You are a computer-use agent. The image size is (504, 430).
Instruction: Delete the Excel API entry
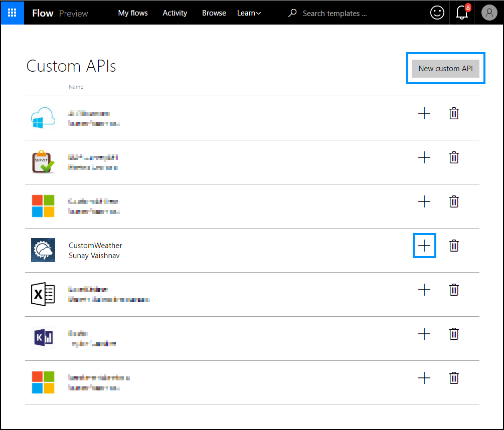pyautogui.click(x=454, y=290)
